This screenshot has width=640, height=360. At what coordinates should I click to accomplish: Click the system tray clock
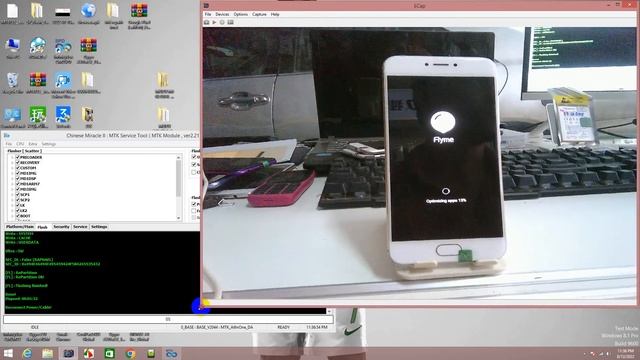pyautogui.click(x=625, y=353)
